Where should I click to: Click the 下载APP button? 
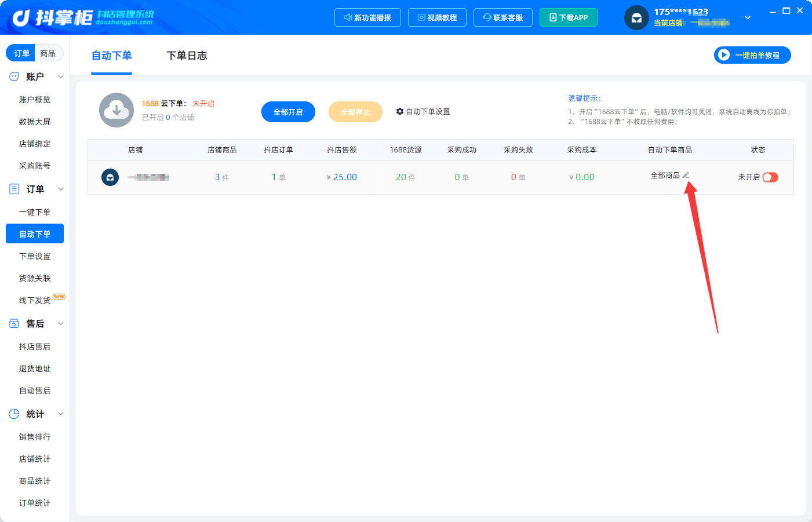point(569,17)
